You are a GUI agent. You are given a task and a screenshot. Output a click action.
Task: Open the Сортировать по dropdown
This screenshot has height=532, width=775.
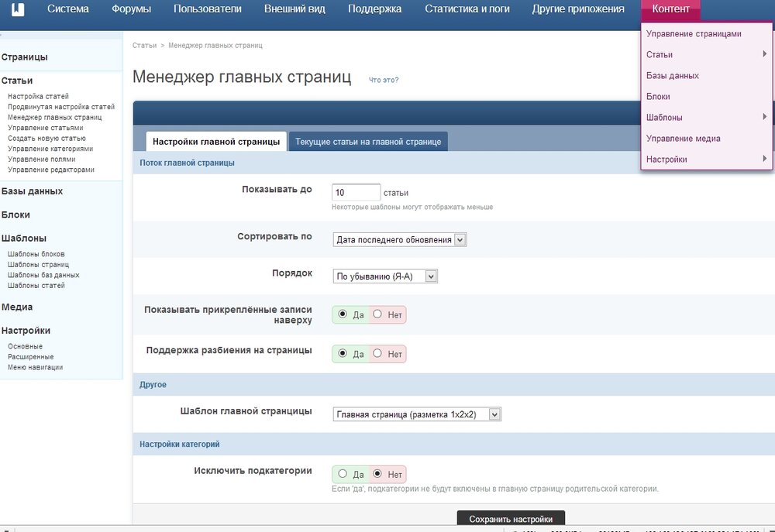tap(399, 240)
